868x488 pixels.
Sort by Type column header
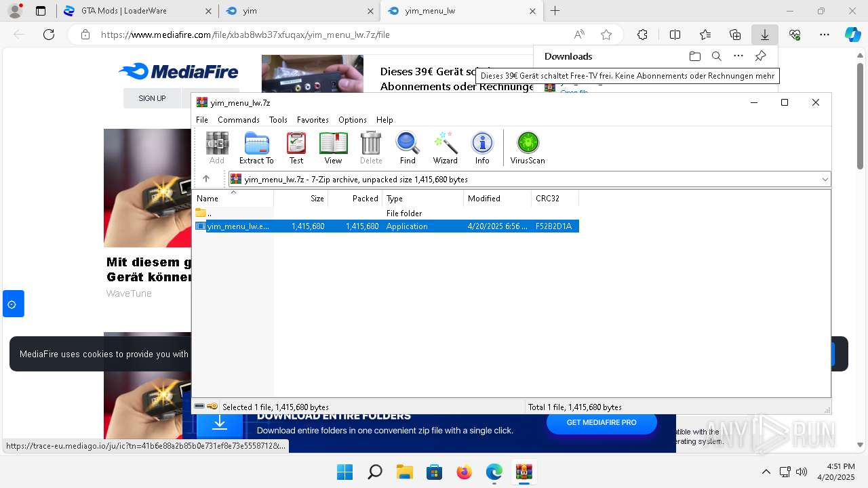(x=423, y=199)
